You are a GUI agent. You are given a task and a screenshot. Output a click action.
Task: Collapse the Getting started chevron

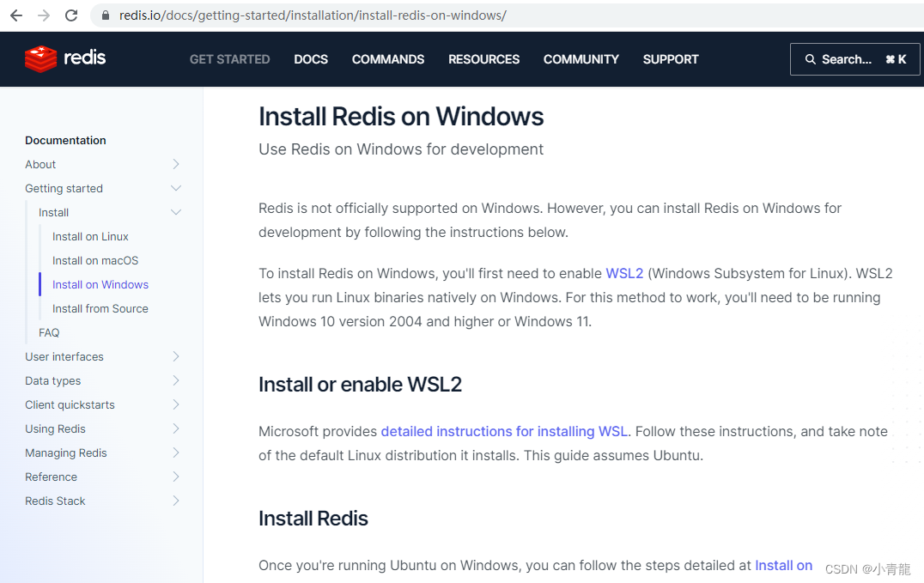[175, 189]
